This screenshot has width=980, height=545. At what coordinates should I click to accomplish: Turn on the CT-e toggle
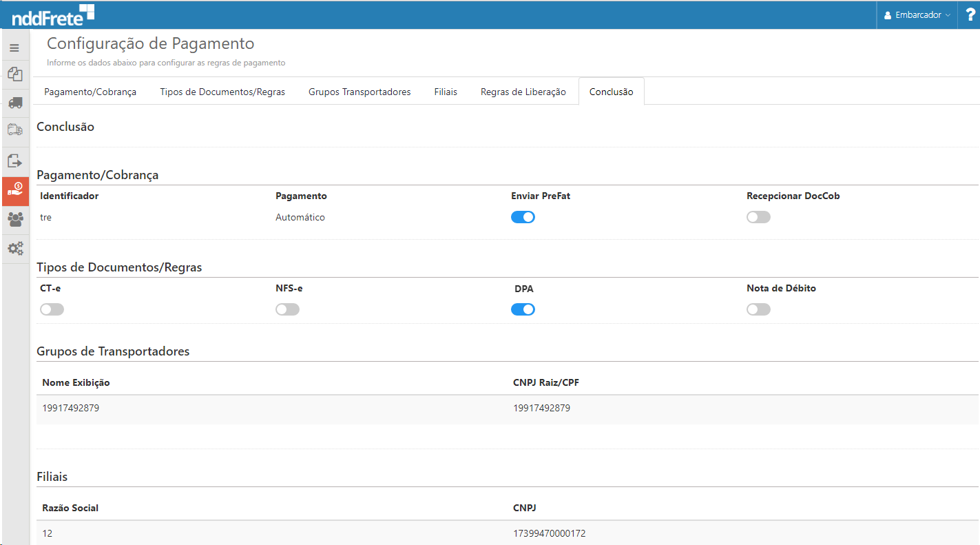tap(52, 309)
